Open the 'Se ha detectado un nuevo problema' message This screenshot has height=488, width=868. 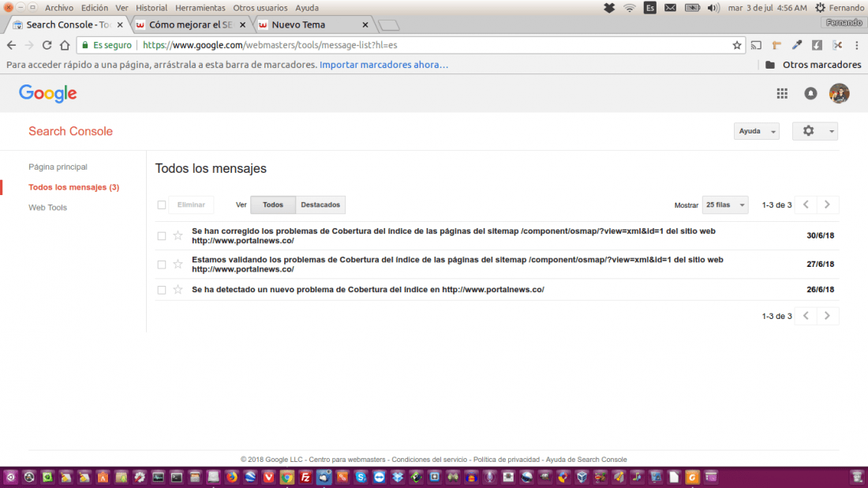click(x=369, y=290)
